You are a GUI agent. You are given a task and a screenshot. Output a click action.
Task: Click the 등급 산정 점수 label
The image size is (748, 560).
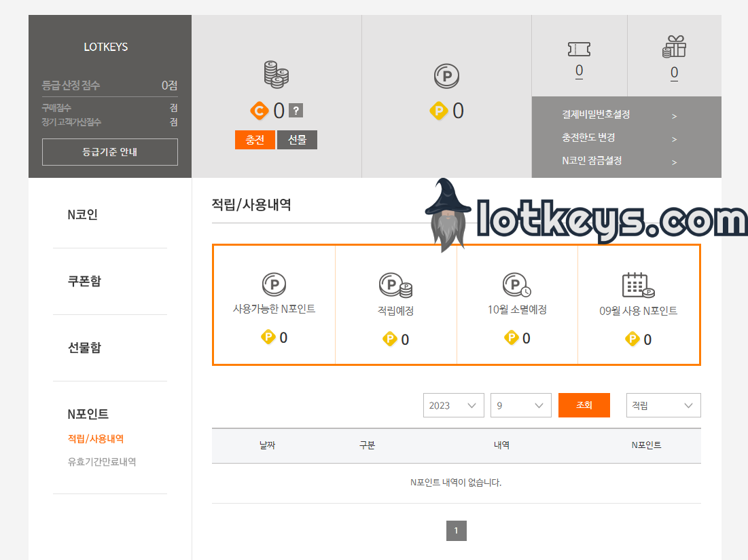pos(71,86)
